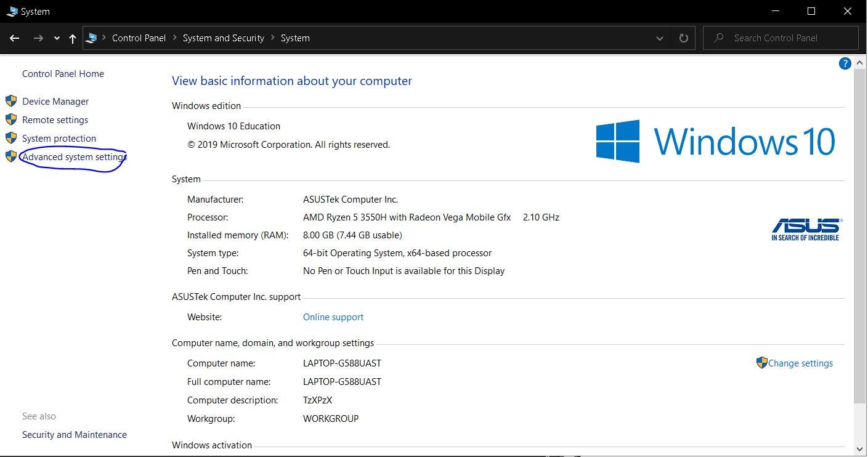Open Remote settings link

[x=55, y=120]
